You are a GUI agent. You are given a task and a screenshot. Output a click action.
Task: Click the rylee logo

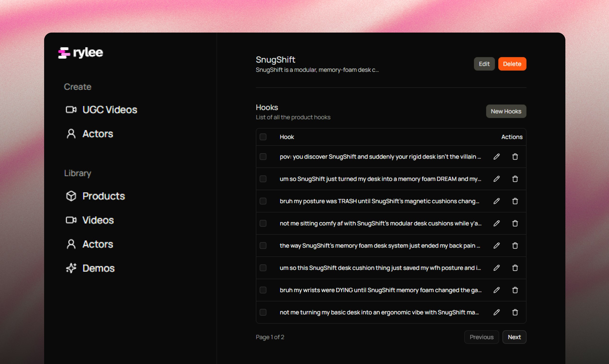point(81,52)
